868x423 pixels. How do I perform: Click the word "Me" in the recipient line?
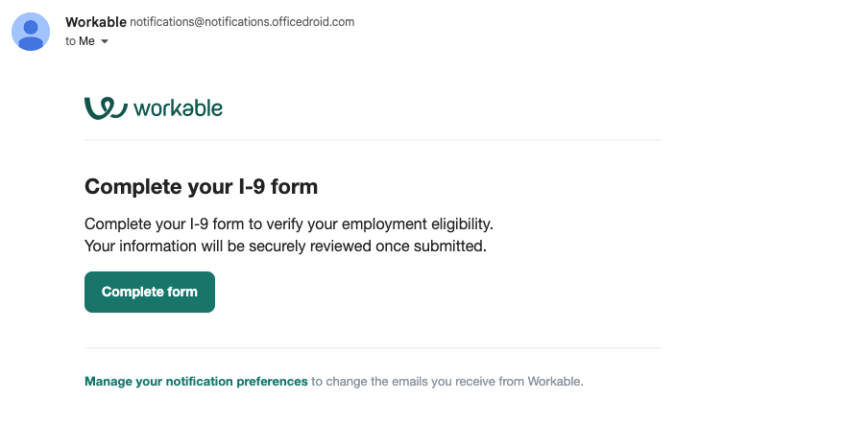86,41
